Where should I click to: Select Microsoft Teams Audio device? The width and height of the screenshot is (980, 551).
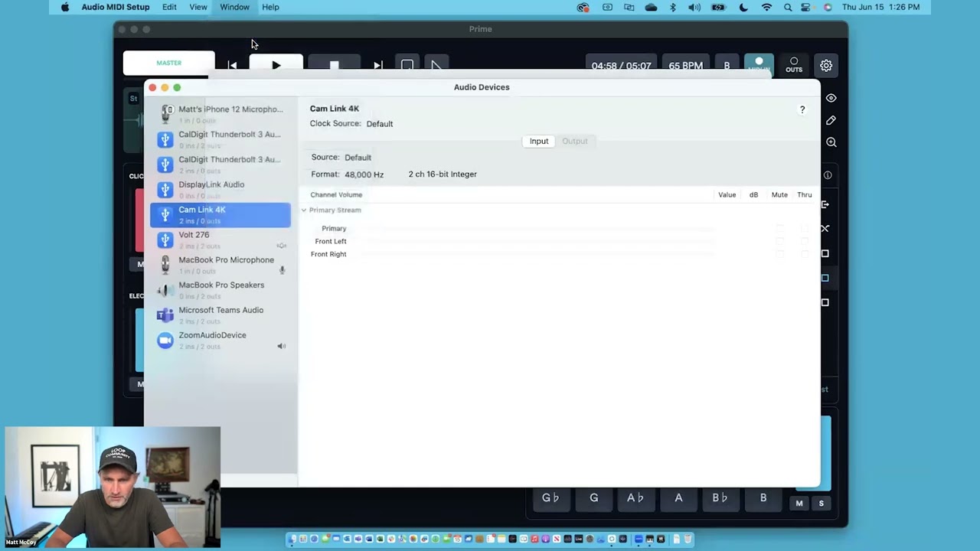(x=220, y=315)
